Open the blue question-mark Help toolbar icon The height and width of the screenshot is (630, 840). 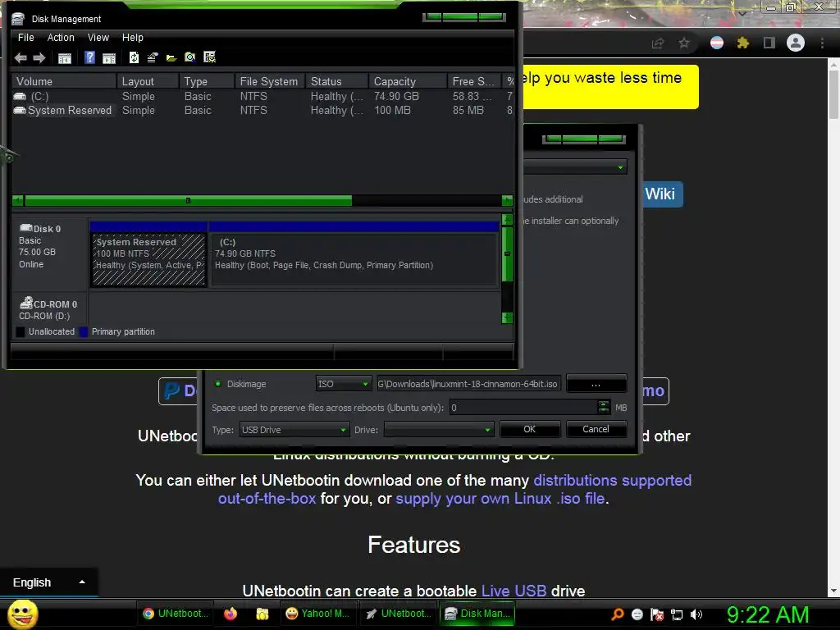point(89,57)
